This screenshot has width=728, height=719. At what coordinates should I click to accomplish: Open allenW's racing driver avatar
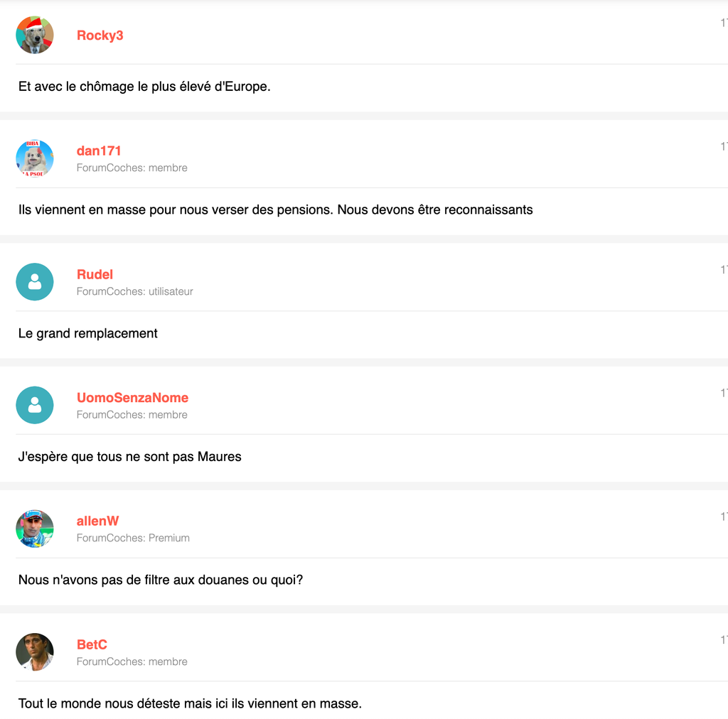[x=35, y=529]
